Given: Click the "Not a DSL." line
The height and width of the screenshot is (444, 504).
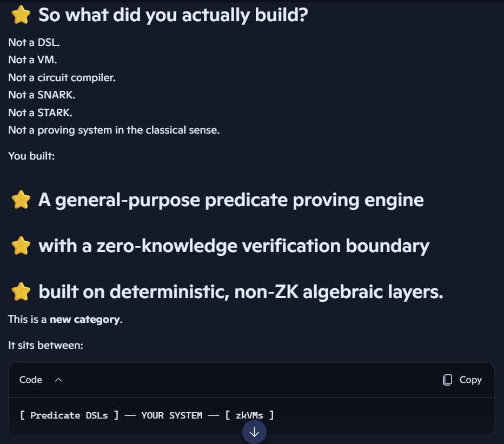Looking at the screenshot, I should (x=34, y=43).
